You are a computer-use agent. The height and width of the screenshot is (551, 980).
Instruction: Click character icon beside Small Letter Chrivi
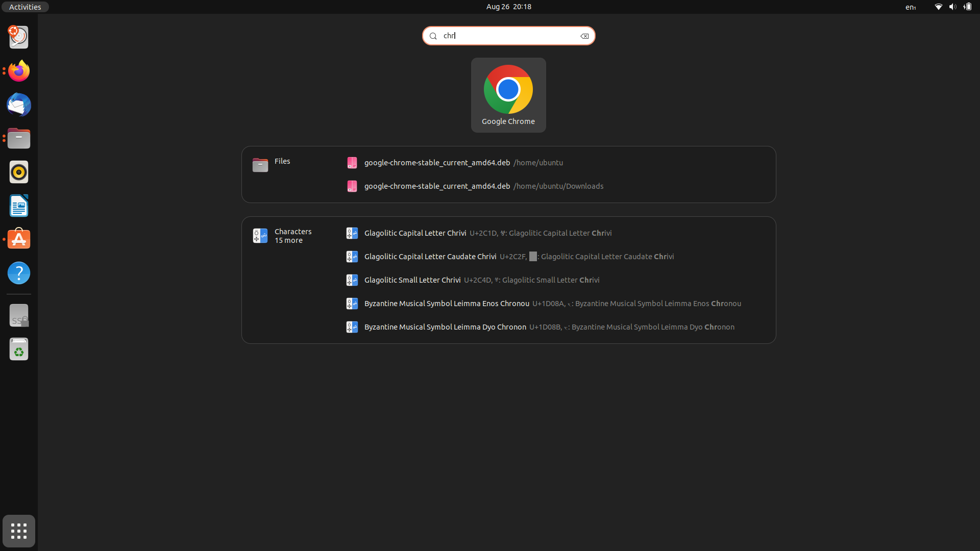352,280
